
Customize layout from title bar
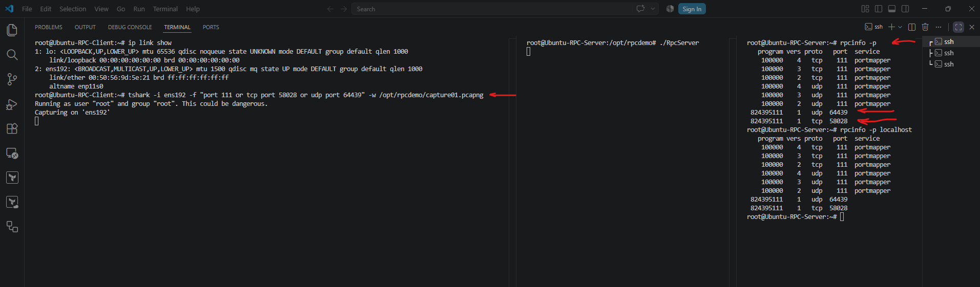click(865, 9)
